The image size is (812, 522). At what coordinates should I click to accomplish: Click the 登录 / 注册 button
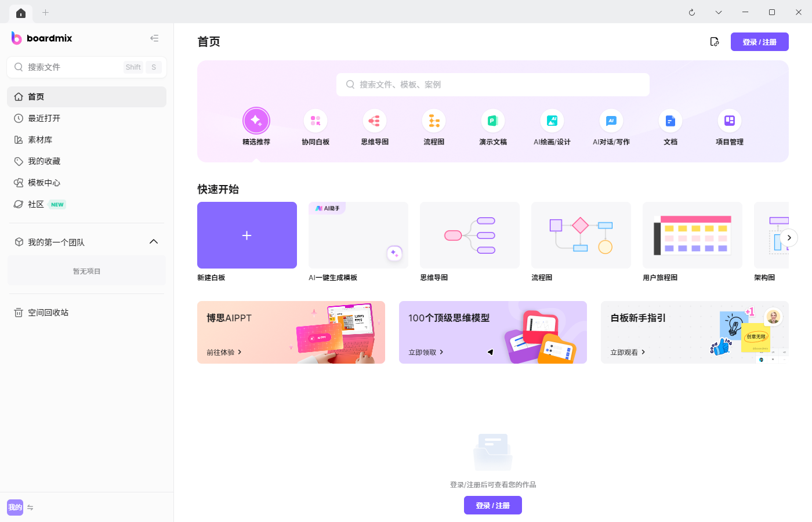pyautogui.click(x=759, y=41)
